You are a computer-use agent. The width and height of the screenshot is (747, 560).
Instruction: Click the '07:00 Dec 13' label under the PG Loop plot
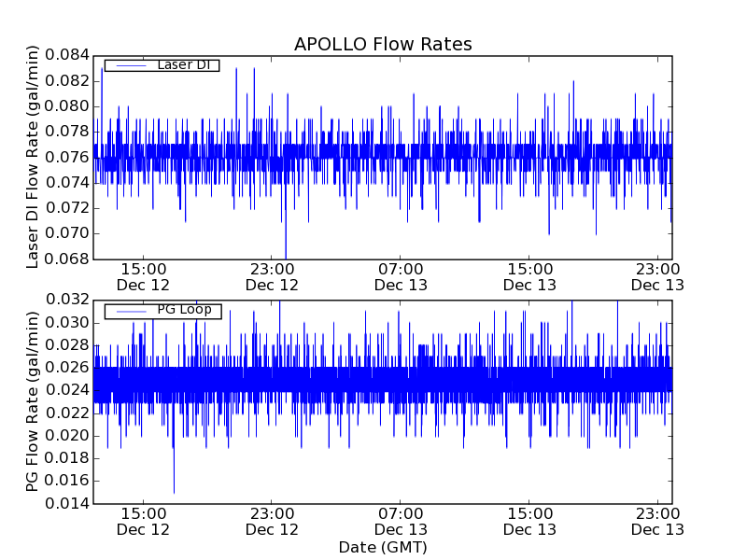pos(401,522)
